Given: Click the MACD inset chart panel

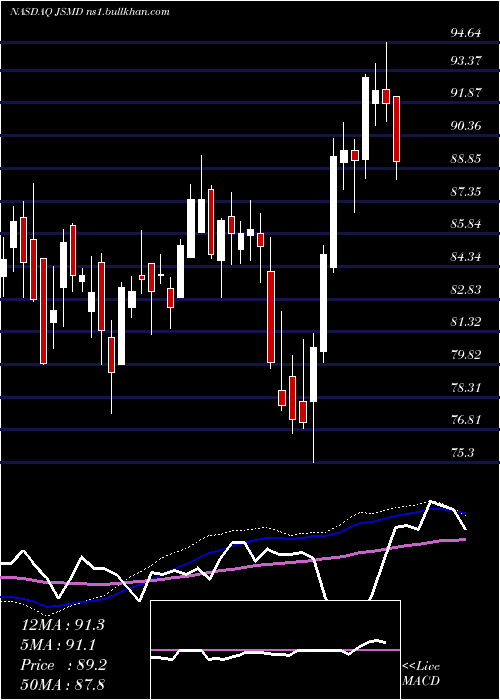Looking at the screenshot, I should point(275,650).
